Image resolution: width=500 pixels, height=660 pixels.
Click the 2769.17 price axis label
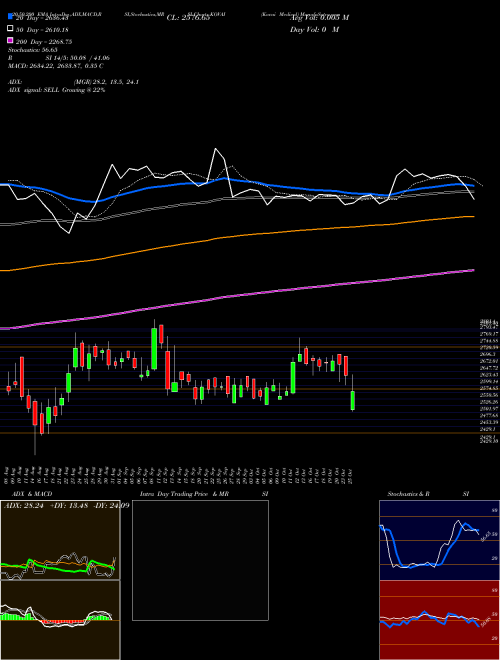[x=489, y=334]
